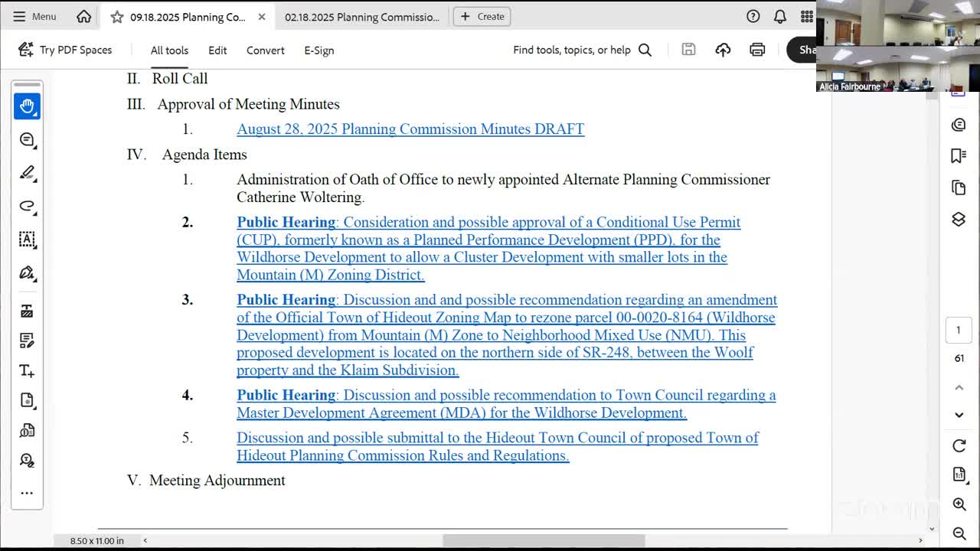
Task: Rotate the page clockwise
Action: [x=959, y=445]
